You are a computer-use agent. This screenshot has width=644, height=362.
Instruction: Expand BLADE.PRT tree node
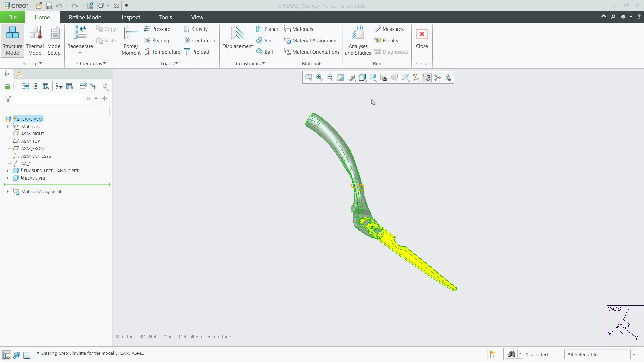pos(7,178)
